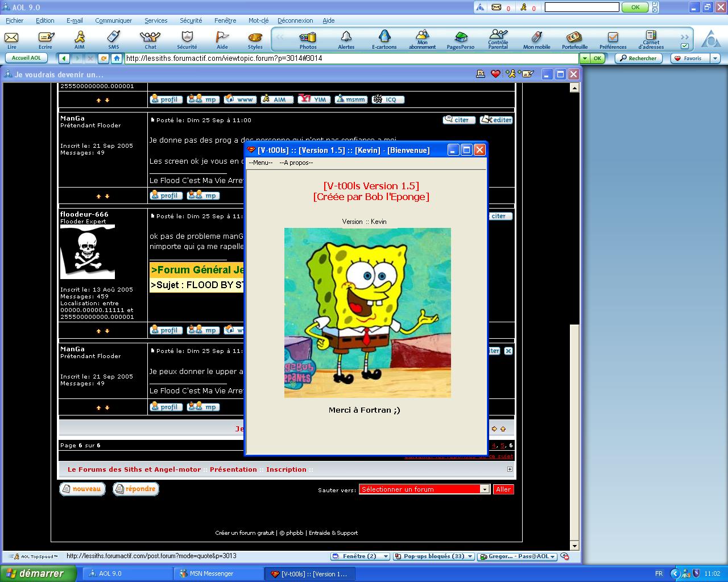Expand the forum navigation bar plus icon

(x=510, y=469)
